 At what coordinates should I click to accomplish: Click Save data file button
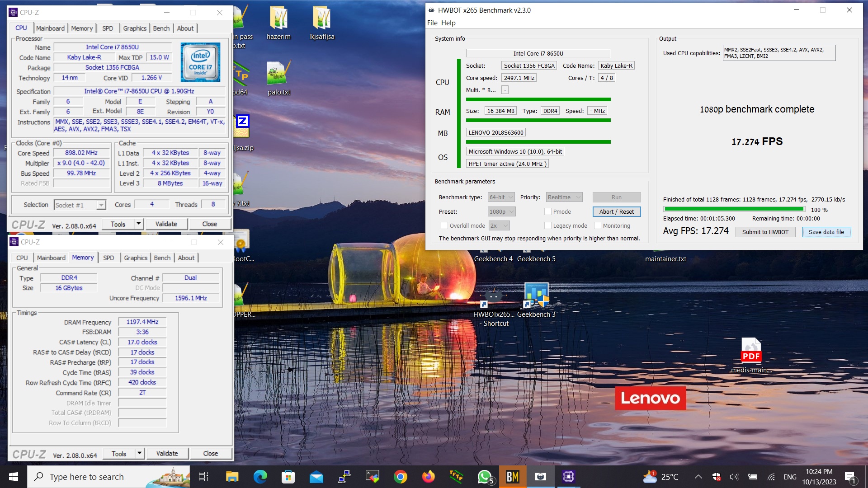click(826, 232)
